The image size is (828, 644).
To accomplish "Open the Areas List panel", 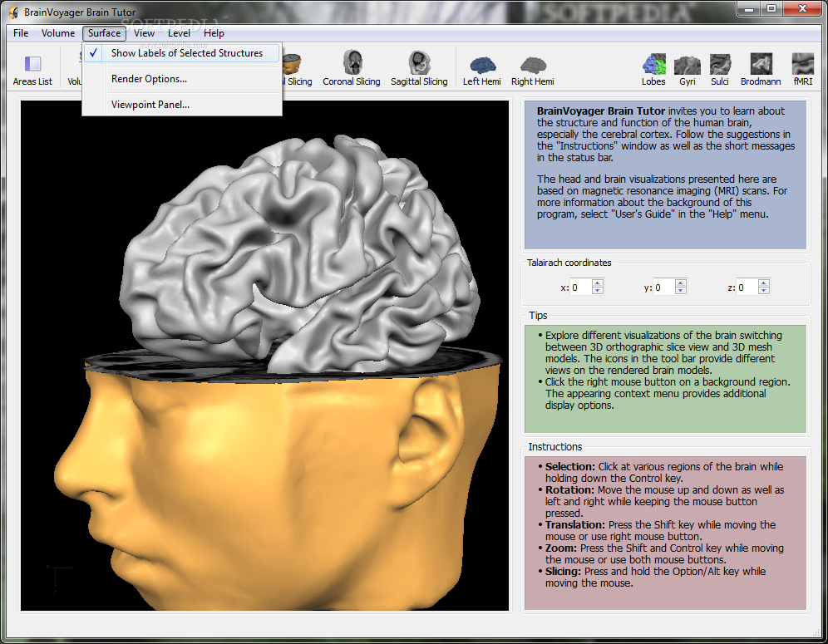I will click(32, 70).
